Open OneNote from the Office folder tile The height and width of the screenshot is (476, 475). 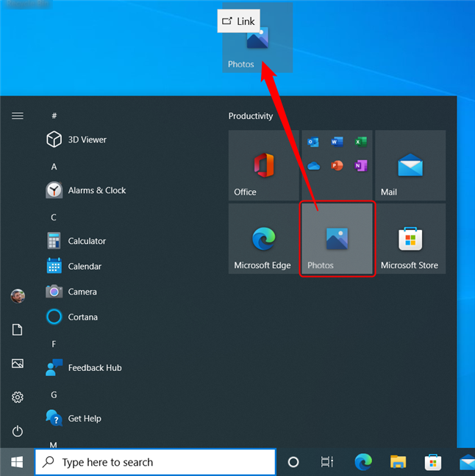(x=361, y=166)
